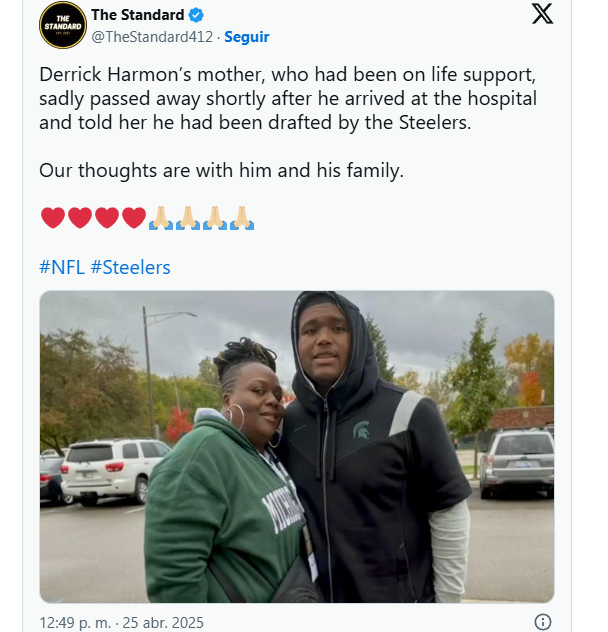Image resolution: width=608 pixels, height=632 pixels.
Task: Open the info icon beside the timestamp
Action: (x=543, y=622)
